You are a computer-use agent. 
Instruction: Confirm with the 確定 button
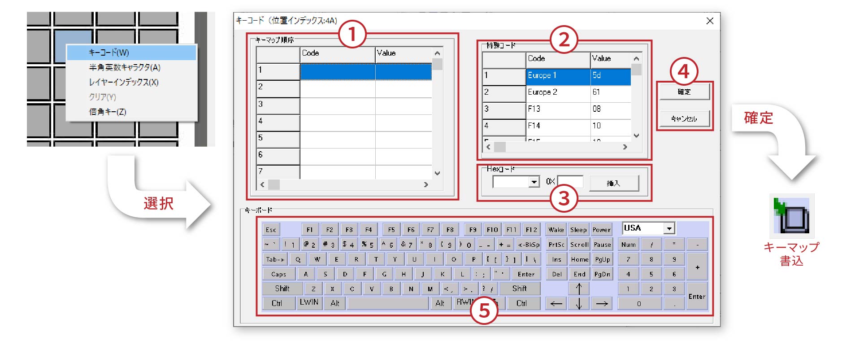click(684, 92)
